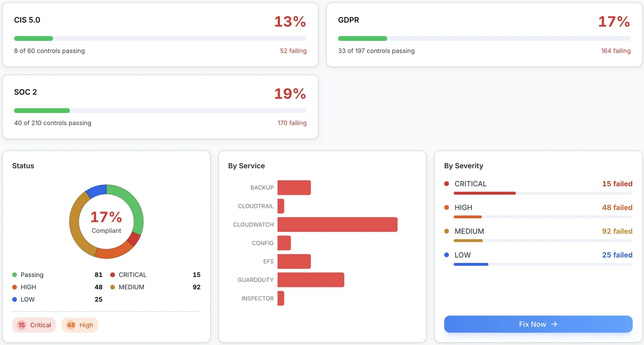The width and height of the screenshot is (644, 345).
Task: Select the CLOUDWATCH bar in By Service
Action: 338,225
